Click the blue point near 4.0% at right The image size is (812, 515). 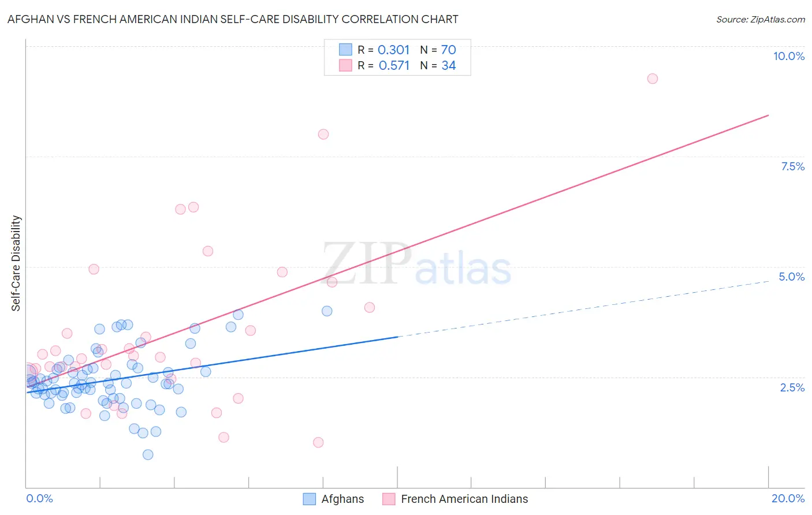(x=327, y=311)
